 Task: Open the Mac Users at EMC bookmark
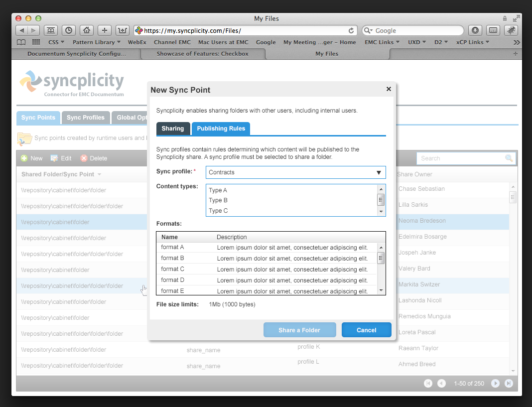point(223,42)
